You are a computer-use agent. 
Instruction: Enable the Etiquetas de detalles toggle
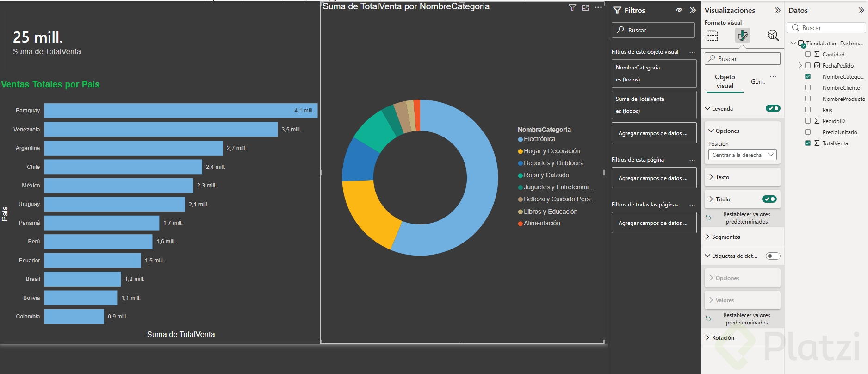point(773,256)
